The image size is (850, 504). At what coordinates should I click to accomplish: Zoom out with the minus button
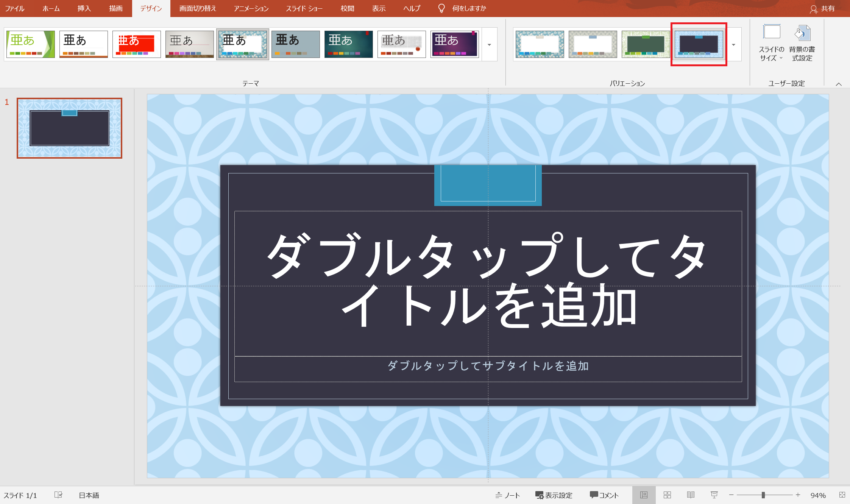(x=731, y=495)
